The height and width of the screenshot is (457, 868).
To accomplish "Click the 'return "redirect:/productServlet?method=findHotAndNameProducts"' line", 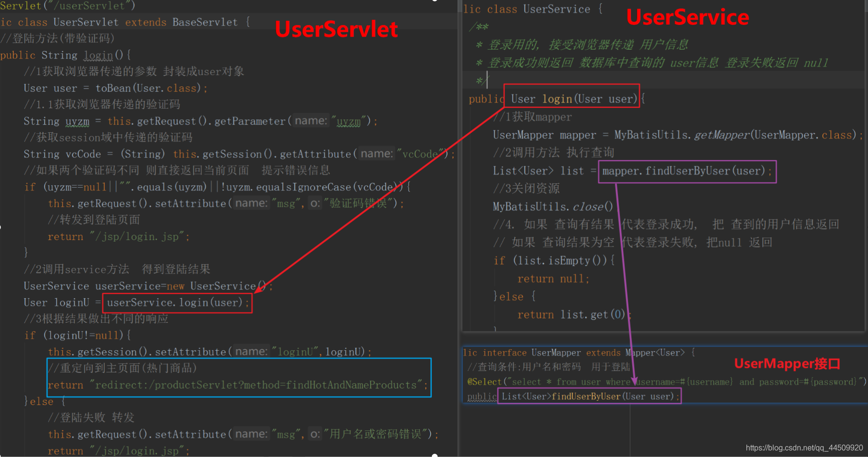I will [x=238, y=385].
